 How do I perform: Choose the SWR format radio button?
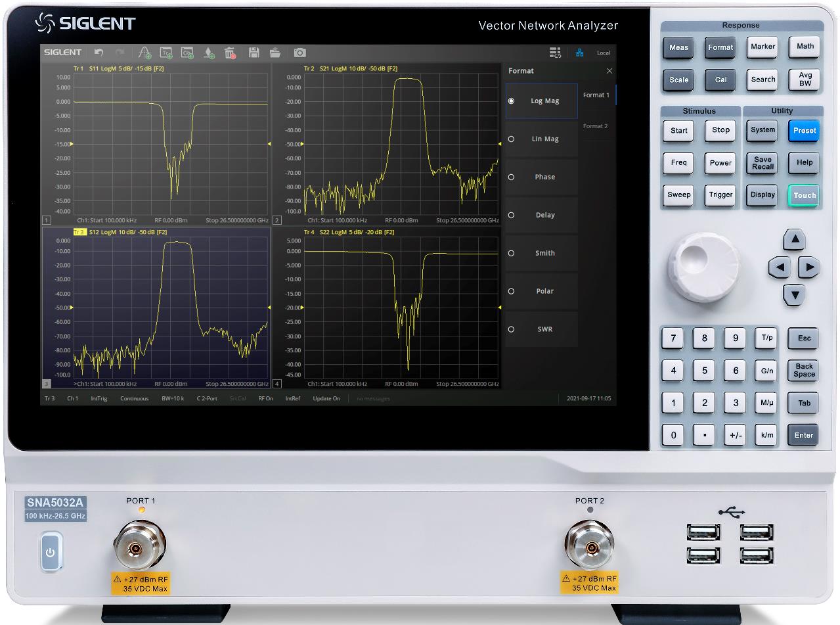[x=511, y=329]
